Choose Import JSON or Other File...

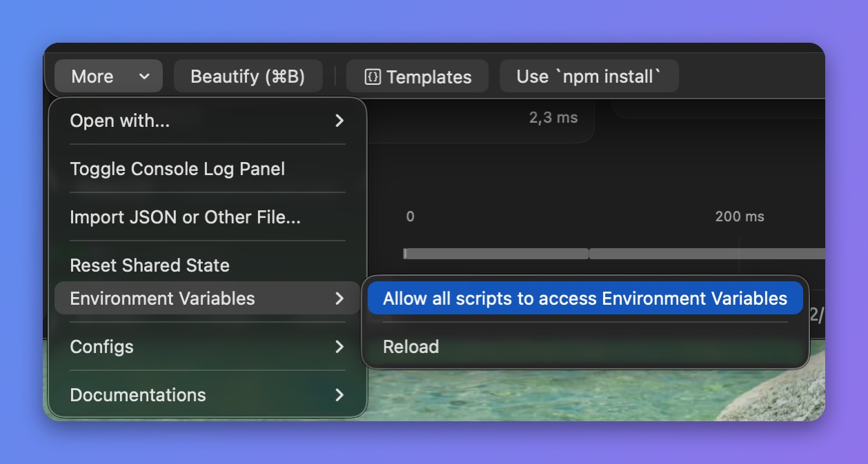[x=207, y=217]
